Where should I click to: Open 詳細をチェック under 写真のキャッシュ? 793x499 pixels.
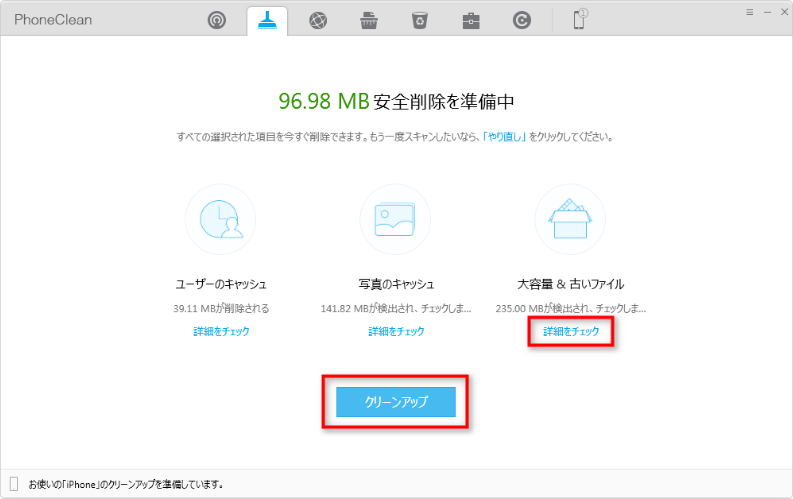396,331
